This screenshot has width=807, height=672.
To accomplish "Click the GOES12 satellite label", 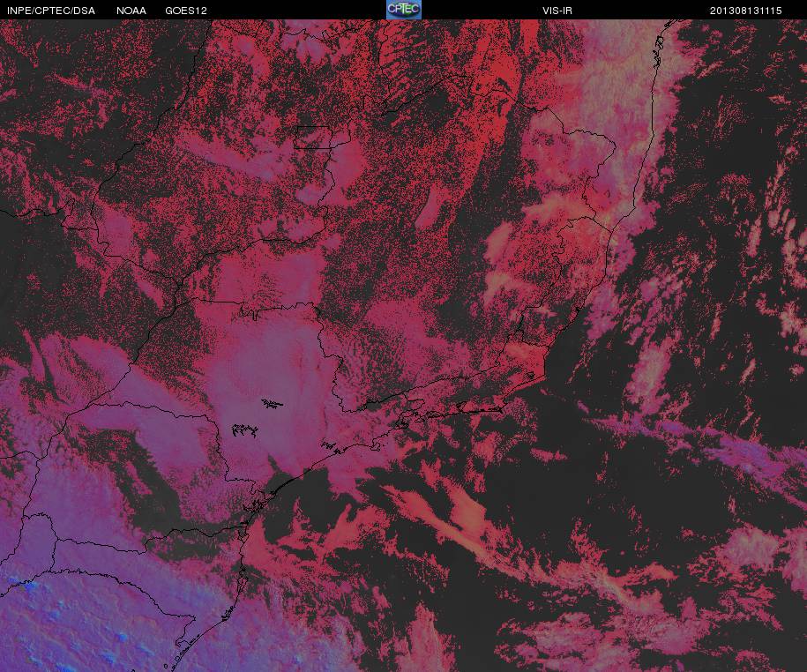I will pos(186,11).
